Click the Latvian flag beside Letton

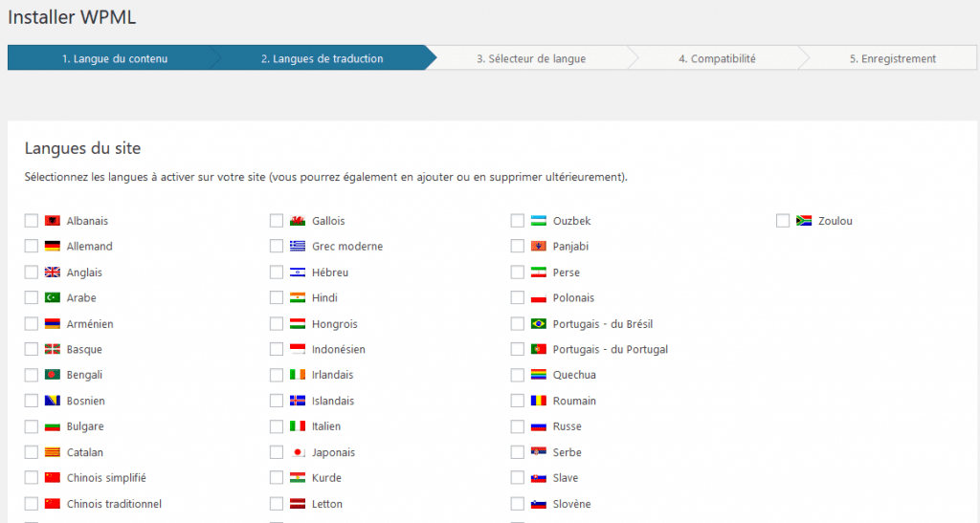(x=298, y=504)
